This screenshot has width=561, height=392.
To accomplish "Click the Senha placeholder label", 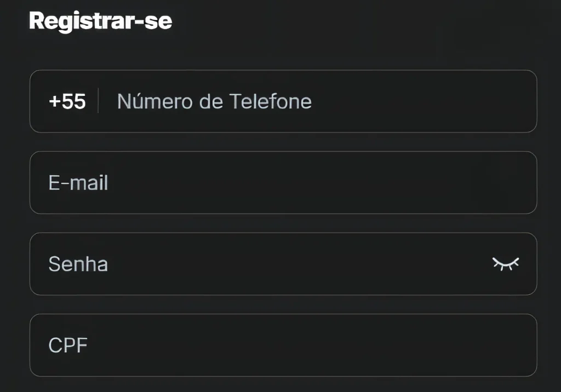I will [x=78, y=264].
